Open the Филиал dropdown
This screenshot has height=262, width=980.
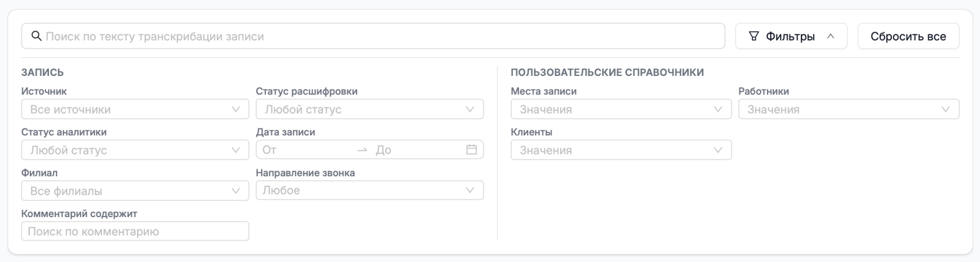pos(135,191)
